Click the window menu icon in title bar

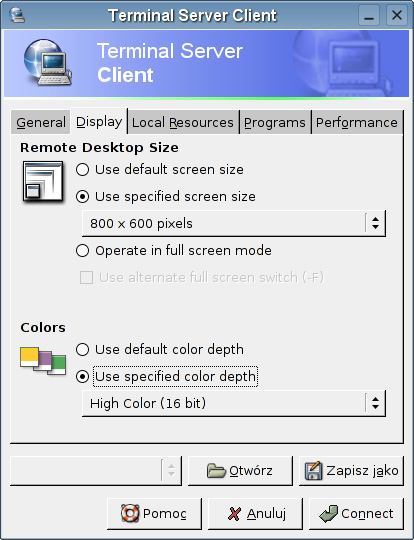coord(17,15)
